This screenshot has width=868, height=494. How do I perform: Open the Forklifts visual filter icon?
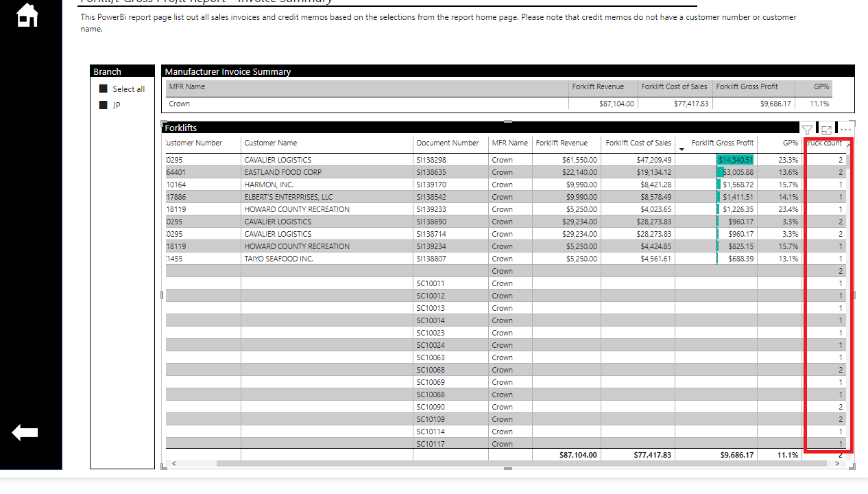click(x=808, y=130)
